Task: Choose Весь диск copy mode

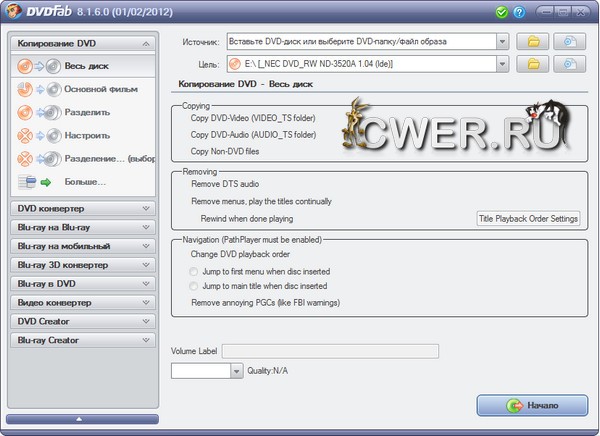Action: 83,66
